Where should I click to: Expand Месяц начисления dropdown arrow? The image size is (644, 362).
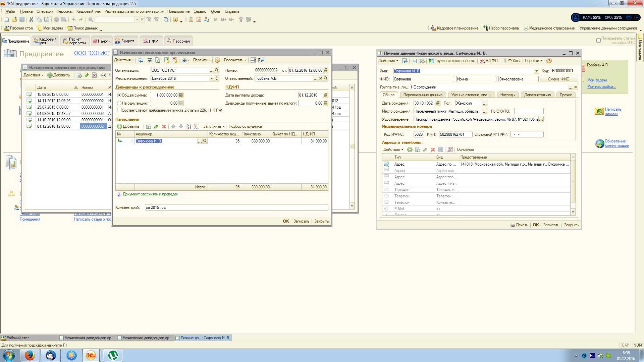coord(212,78)
